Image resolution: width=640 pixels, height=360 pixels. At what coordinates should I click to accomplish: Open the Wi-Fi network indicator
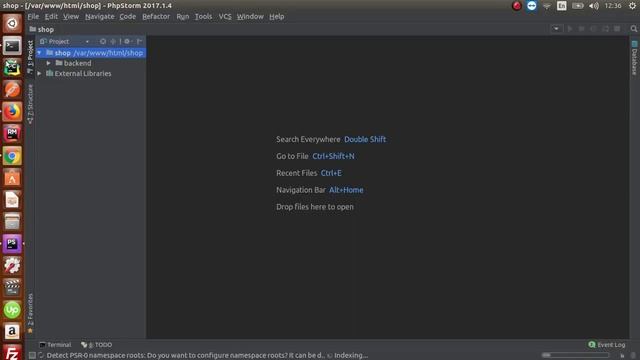tap(547, 6)
